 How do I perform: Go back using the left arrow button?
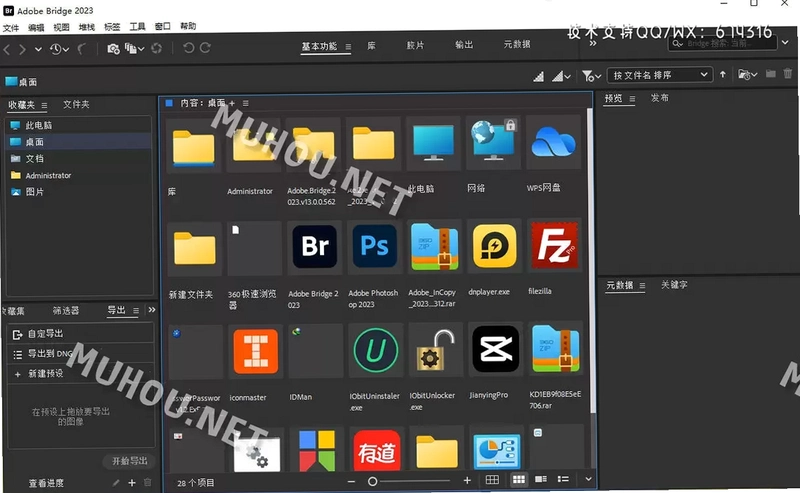pyautogui.click(x=7, y=50)
